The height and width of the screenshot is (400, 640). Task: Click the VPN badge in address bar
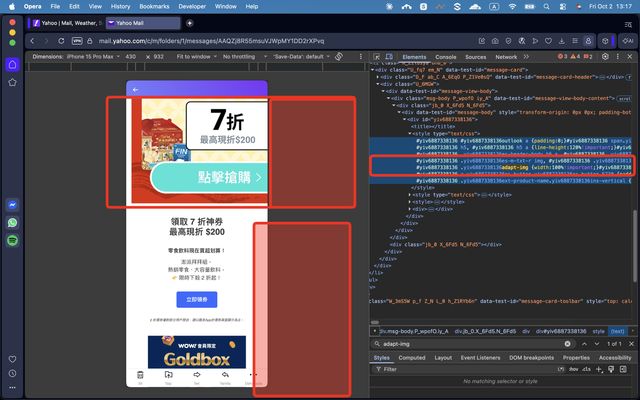pos(77,41)
